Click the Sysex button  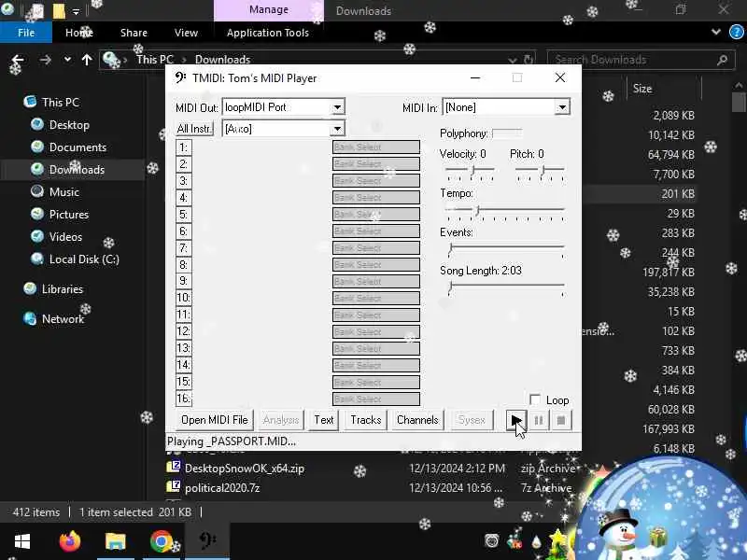coord(472,420)
